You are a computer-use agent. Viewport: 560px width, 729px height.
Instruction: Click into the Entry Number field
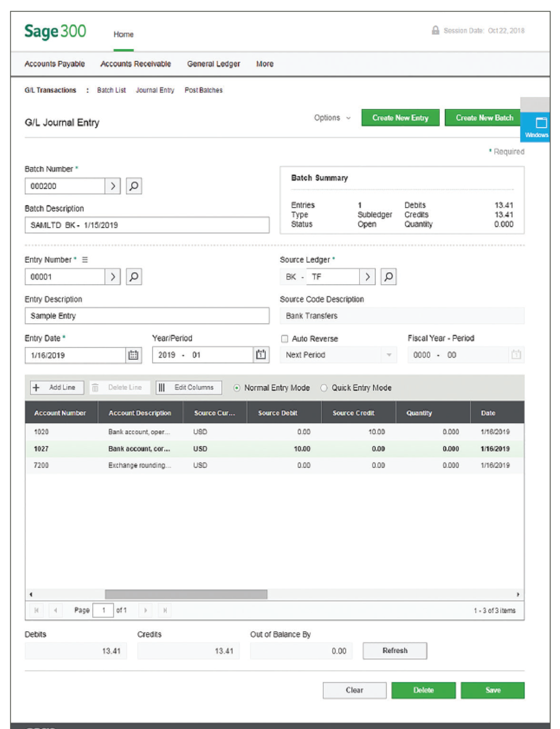point(65,277)
